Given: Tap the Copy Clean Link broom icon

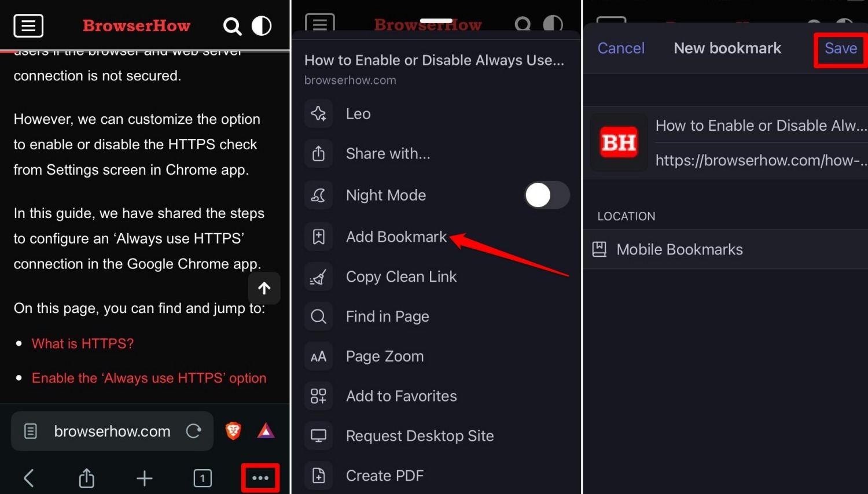Looking at the screenshot, I should (x=319, y=277).
